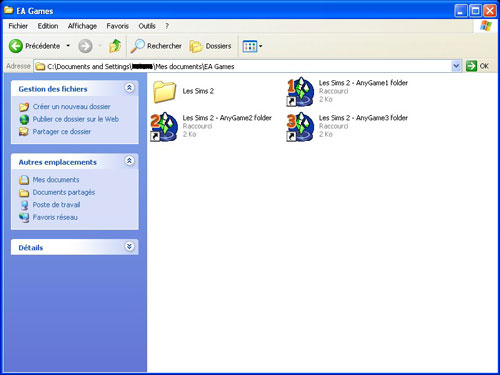Image resolution: width=500 pixels, height=375 pixels.
Task: Click the 'Les Sims 2' folder name
Action: 198,91
